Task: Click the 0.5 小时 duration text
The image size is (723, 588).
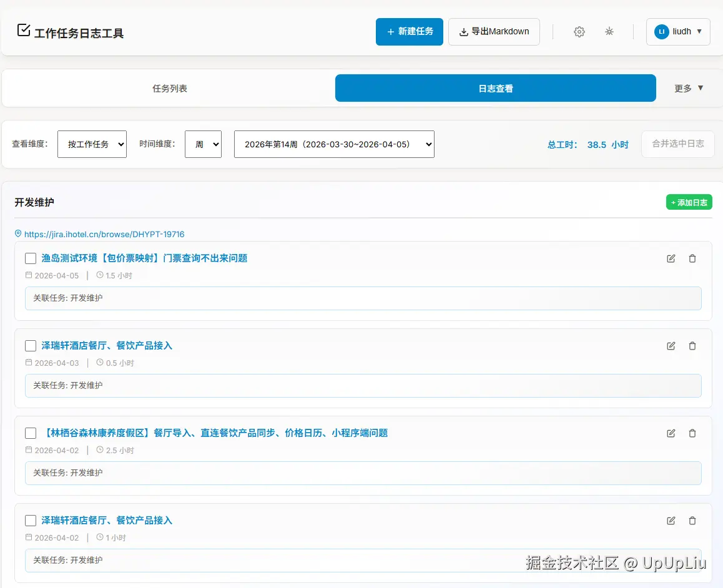Action: tap(120, 363)
